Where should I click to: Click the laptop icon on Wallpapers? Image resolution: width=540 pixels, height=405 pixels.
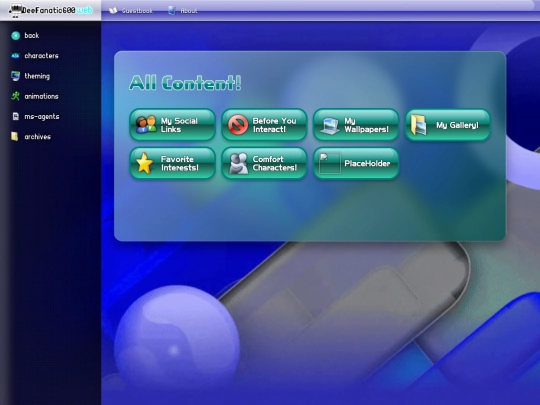pos(330,125)
